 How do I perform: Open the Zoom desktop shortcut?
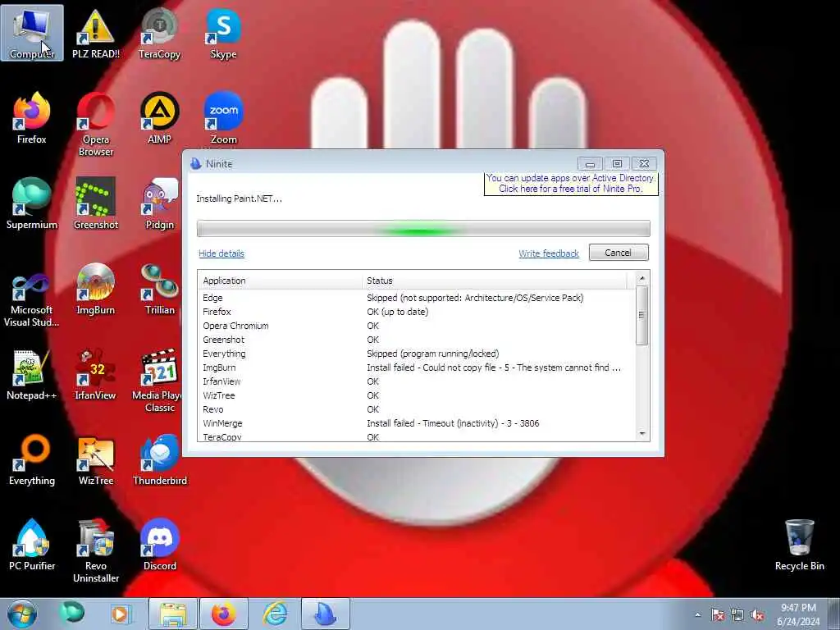(223, 118)
